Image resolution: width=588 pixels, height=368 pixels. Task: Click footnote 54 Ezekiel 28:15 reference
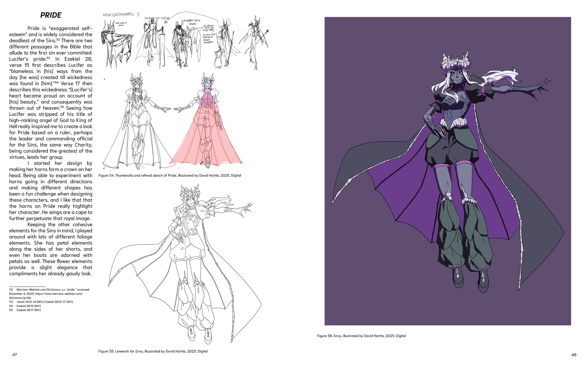click(28, 306)
